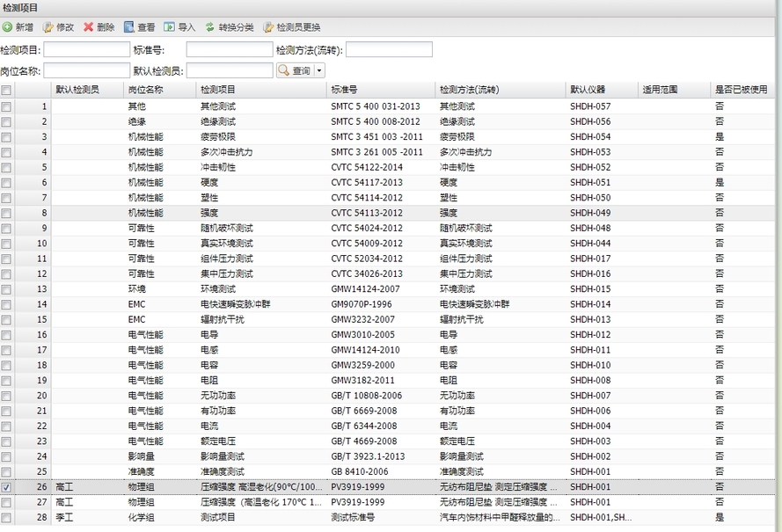Click the 新增 (add) plus icon
The image size is (782, 532).
click(x=7, y=27)
